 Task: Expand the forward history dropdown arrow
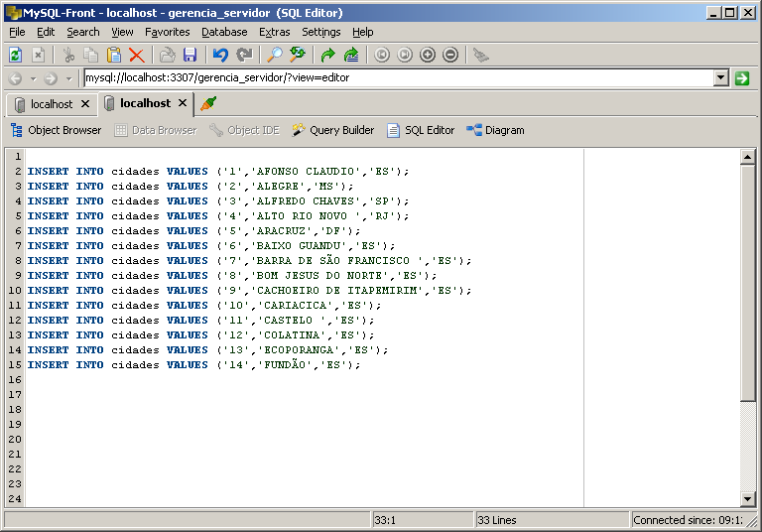tap(68, 78)
